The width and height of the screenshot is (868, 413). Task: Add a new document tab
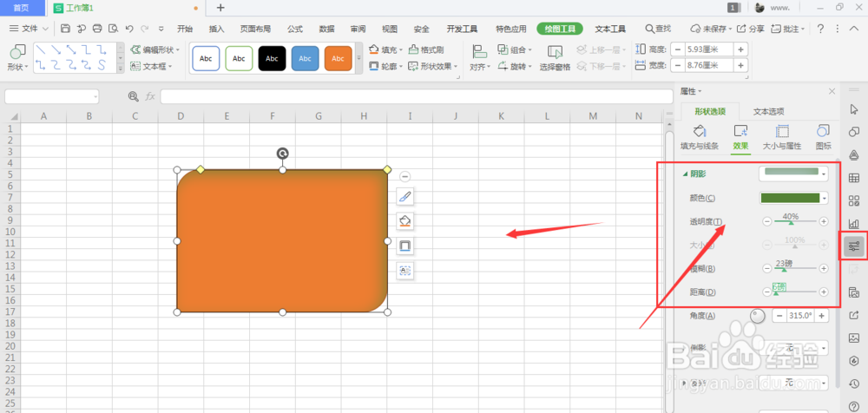[220, 8]
